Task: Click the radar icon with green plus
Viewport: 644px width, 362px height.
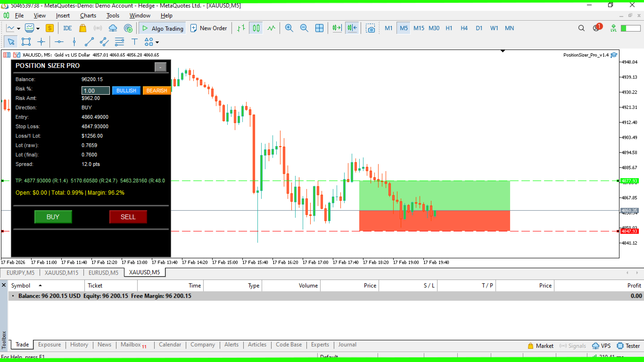Action: [128, 28]
